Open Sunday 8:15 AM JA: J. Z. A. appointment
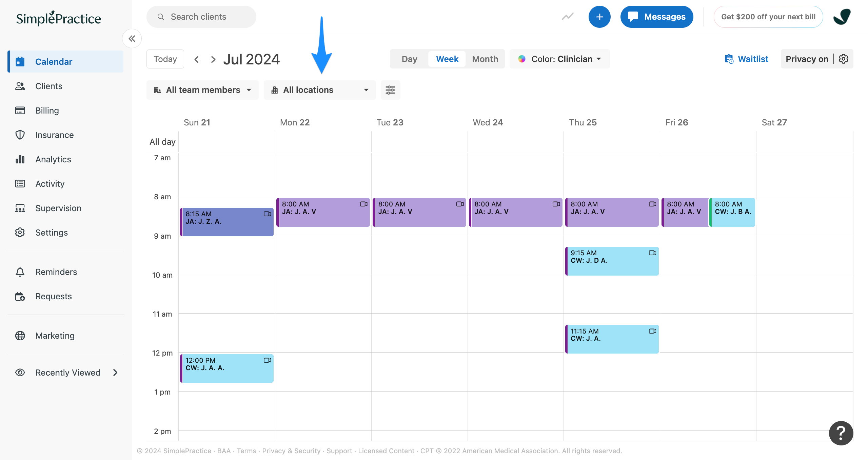The width and height of the screenshot is (868, 460). (227, 222)
